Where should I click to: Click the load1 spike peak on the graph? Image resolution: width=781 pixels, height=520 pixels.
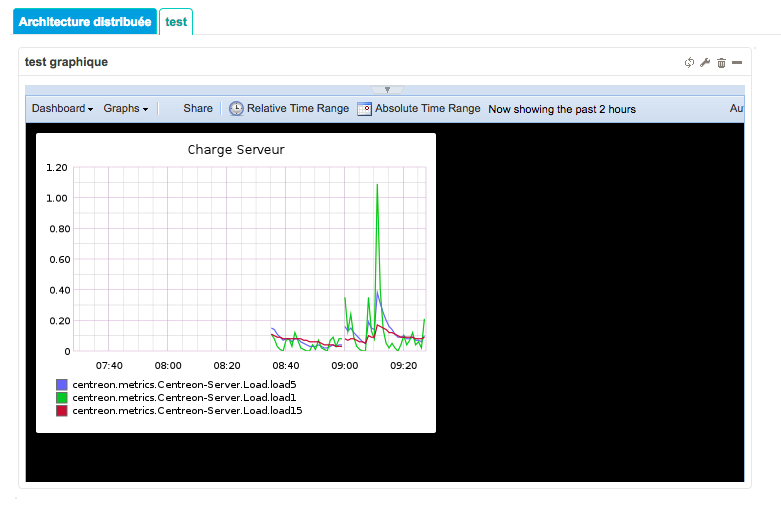(377, 186)
